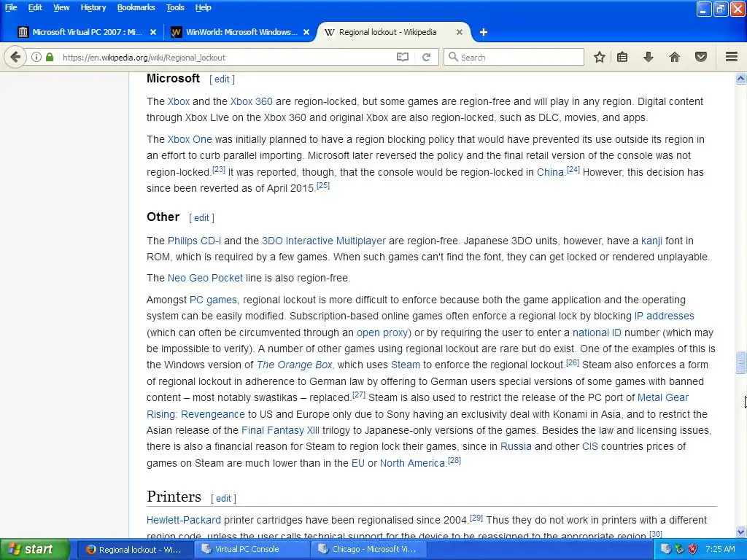Follow the PC games link
747x560 pixels.
(x=213, y=300)
